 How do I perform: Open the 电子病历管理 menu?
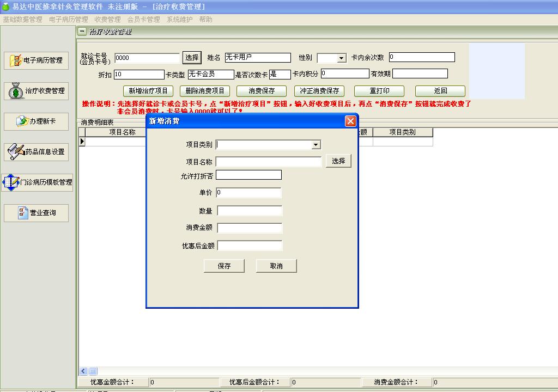click(x=68, y=20)
